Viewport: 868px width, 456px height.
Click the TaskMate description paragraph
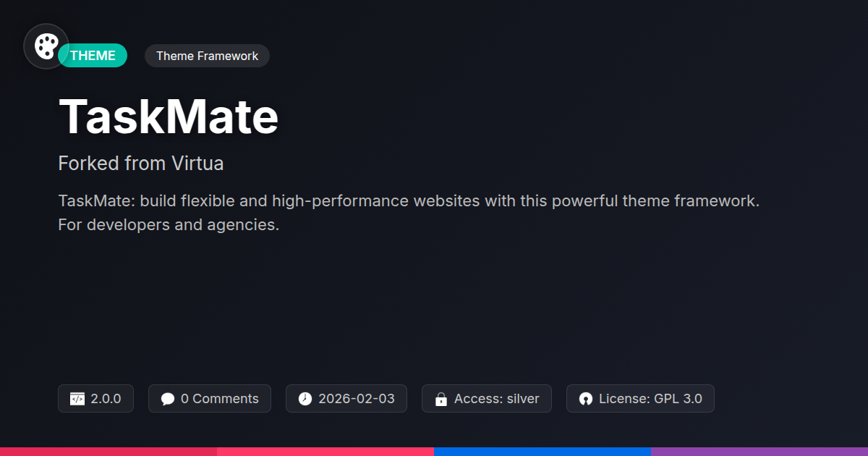coord(409,213)
